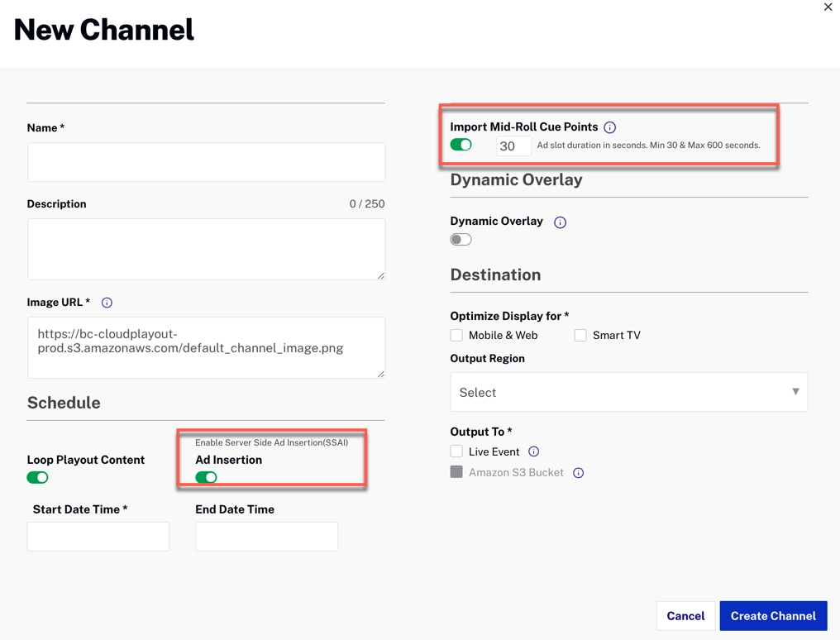Click info icon next to Image URL
840x640 pixels.
tap(107, 303)
